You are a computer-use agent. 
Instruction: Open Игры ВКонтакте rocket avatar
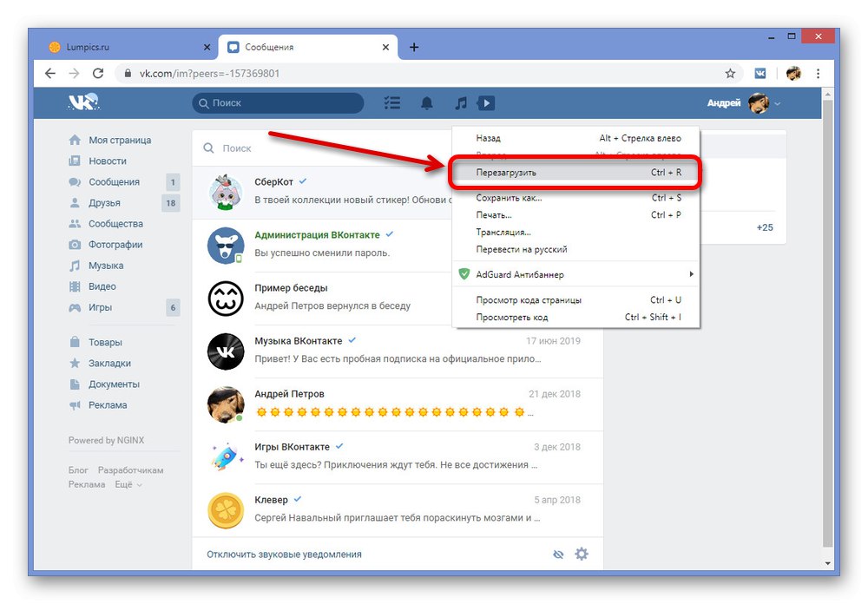226,457
